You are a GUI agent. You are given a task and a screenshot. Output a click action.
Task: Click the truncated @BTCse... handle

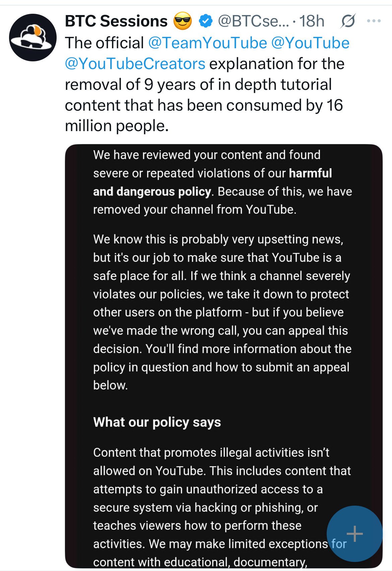pyautogui.click(x=253, y=21)
